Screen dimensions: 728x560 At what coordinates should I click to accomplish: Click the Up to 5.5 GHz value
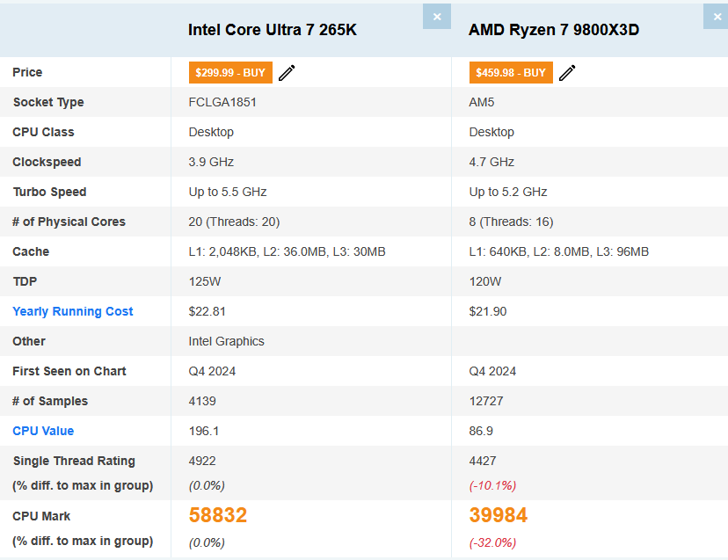(228, 192)
